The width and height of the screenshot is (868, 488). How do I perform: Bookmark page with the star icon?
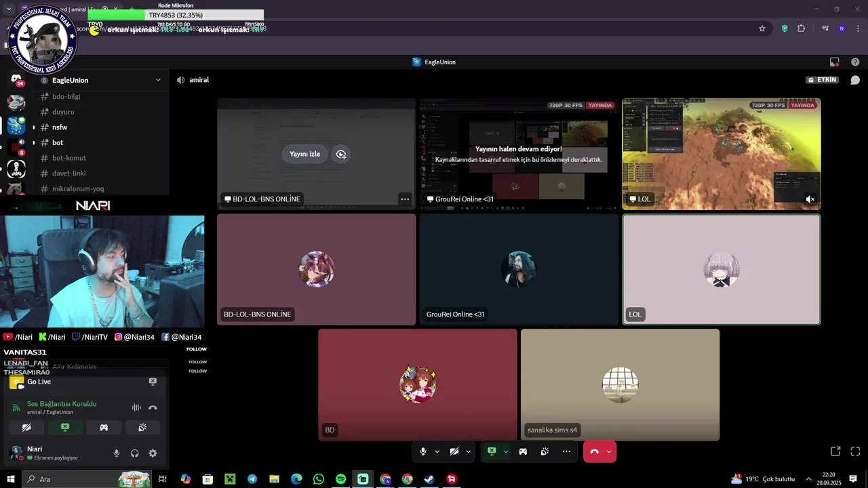tap(762, 28)
